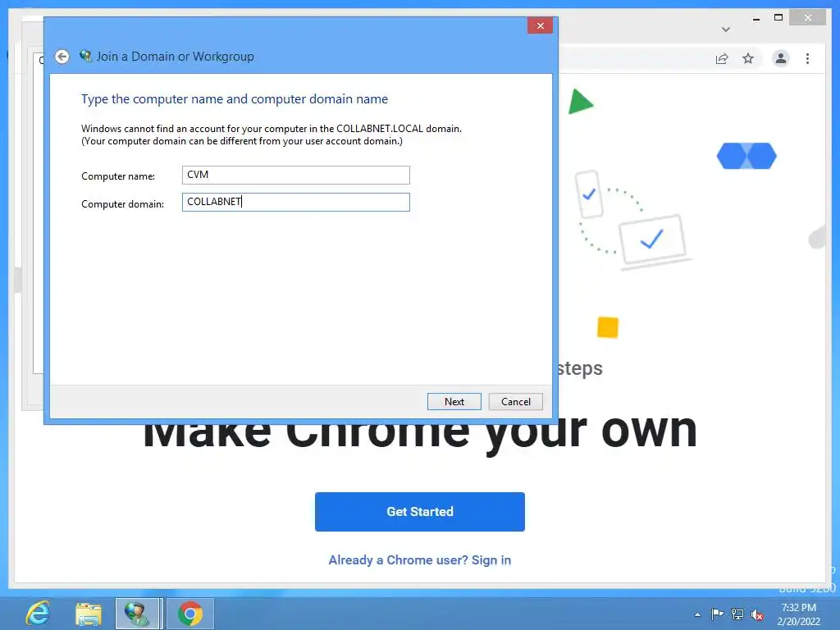
Task: Expand the Chrome tab search chevron
Action: point(726,30)
